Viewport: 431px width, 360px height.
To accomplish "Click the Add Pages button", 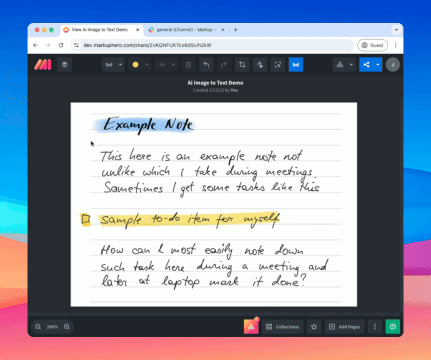I will [x=344, y=327].
